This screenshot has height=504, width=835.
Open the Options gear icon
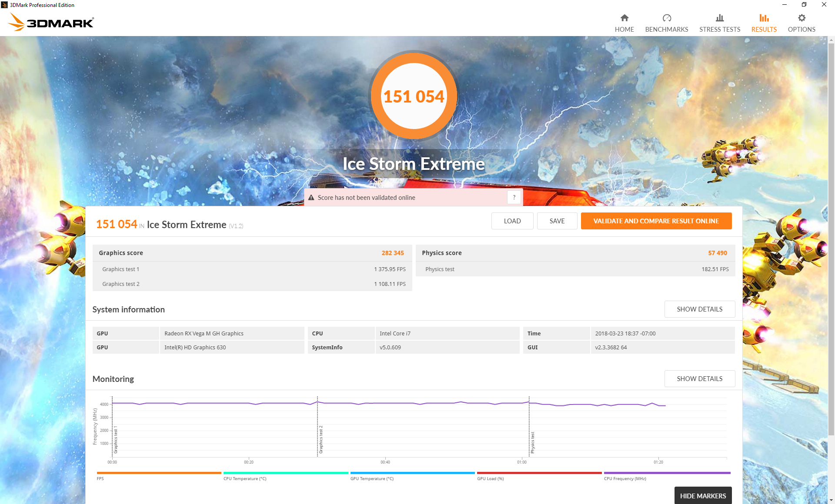point(802,18)
